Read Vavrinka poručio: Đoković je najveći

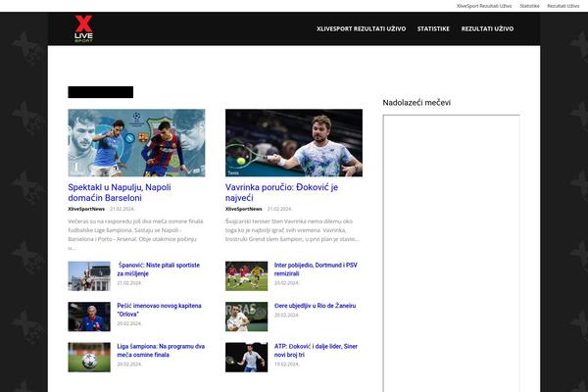click(x=281, y=192)
